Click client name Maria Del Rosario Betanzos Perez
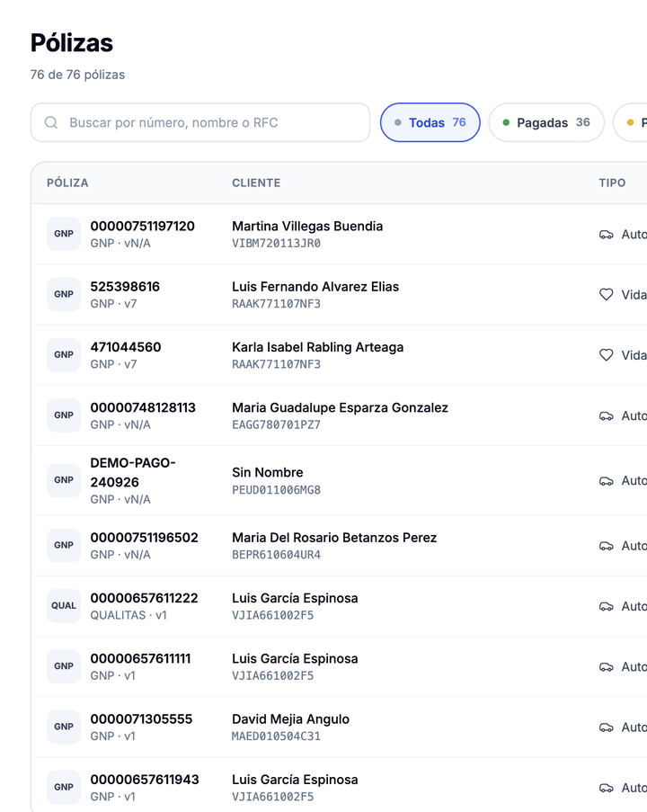 coord(334,538)
